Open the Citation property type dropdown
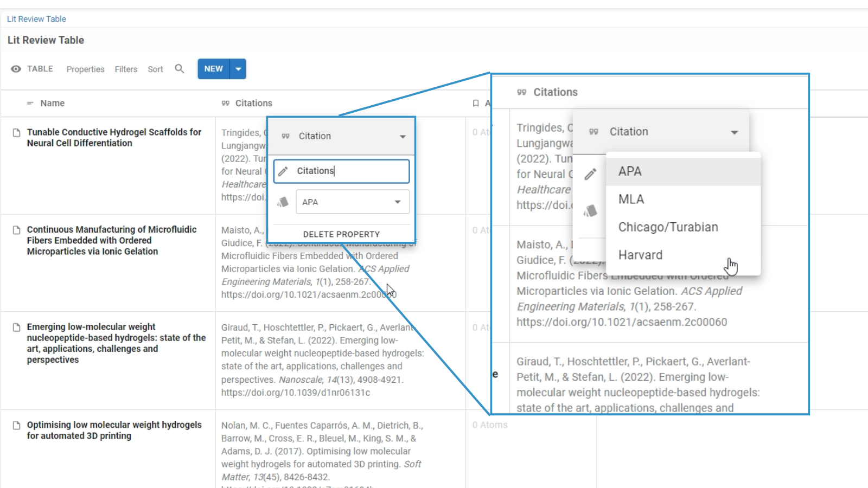Image resolution: width=868 pixels, height=488 pixels. 403,136
